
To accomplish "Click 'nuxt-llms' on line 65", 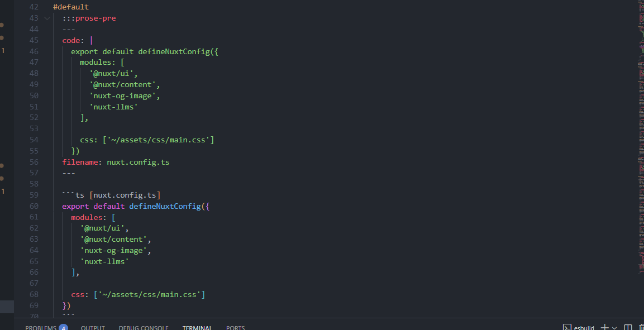I will coord(105,261).
